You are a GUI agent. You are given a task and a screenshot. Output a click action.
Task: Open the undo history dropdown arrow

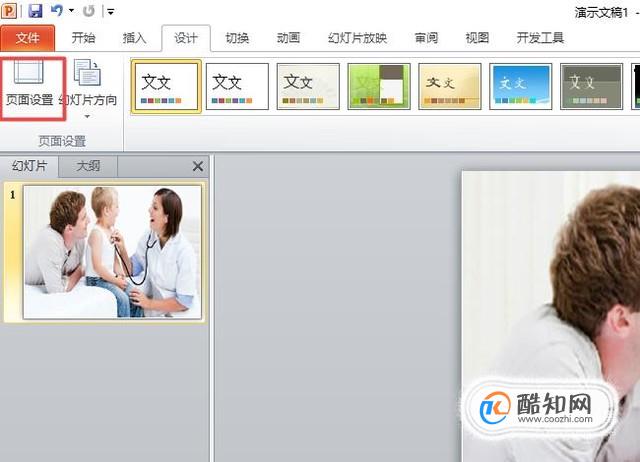pyautogui.click(x=71, y=11)
